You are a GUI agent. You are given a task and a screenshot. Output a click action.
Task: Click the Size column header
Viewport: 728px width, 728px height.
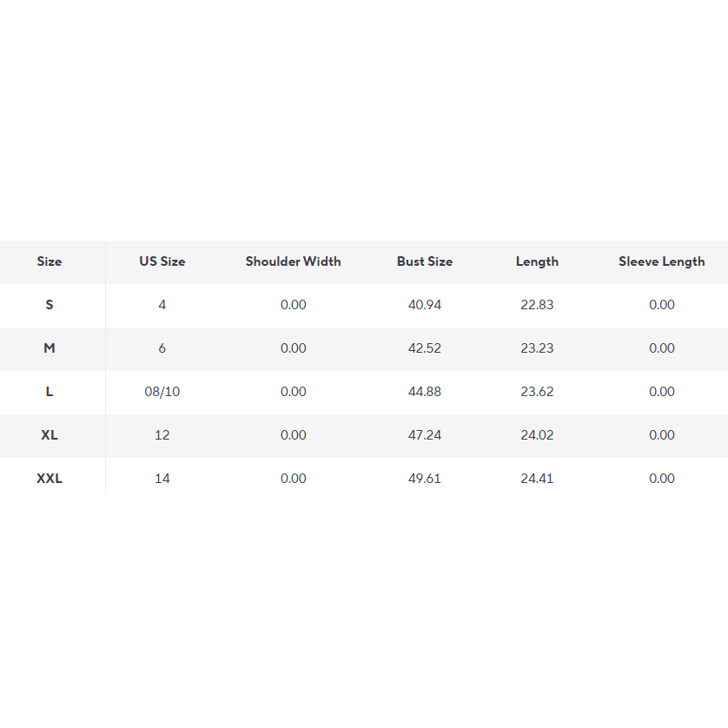[50, 261]
